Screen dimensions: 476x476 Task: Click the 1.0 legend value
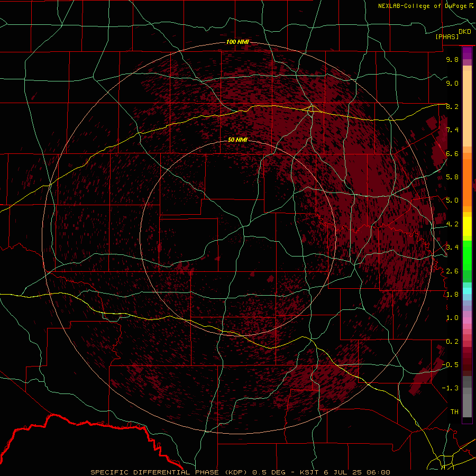click(x=452, y=318)
